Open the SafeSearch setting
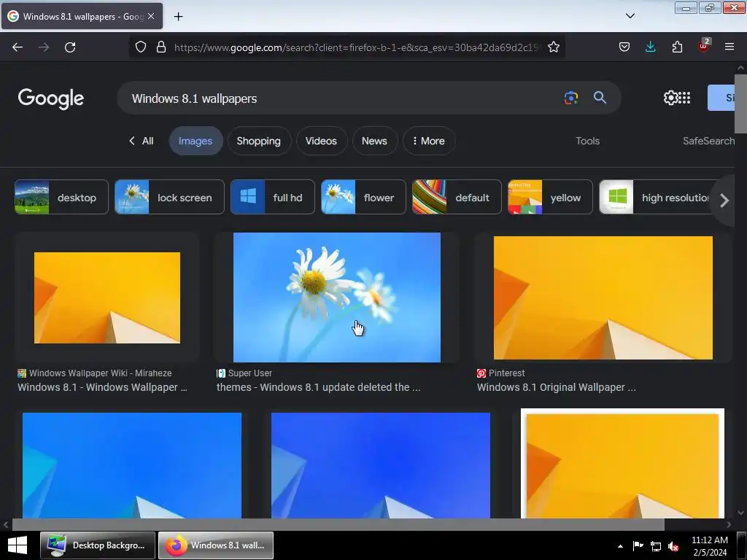This screenshot has height=560, width=747. tap(708, 141)
